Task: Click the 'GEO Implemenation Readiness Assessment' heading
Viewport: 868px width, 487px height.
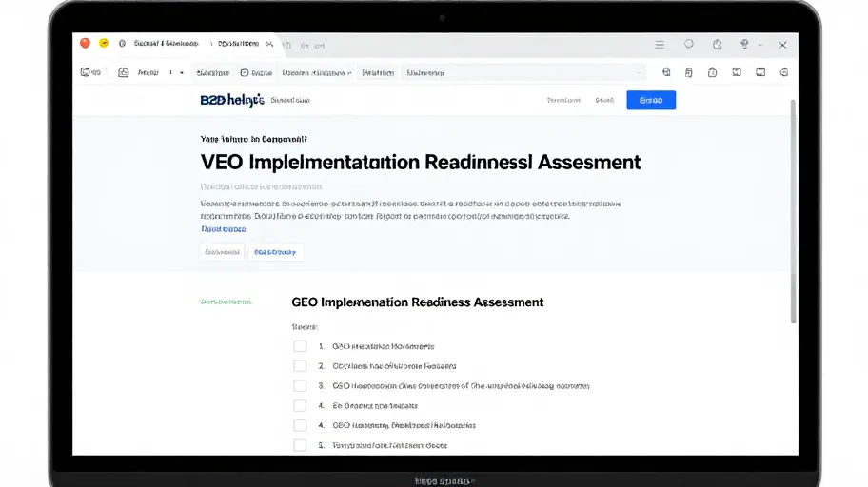Action: click(418, 302)
